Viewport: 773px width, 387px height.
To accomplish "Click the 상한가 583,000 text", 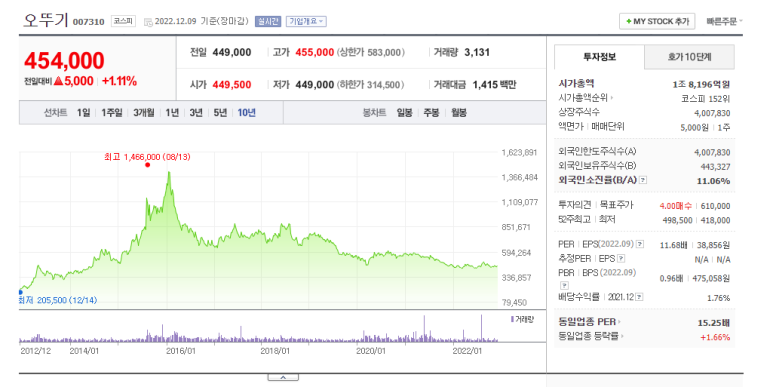I will click(370, 52).
